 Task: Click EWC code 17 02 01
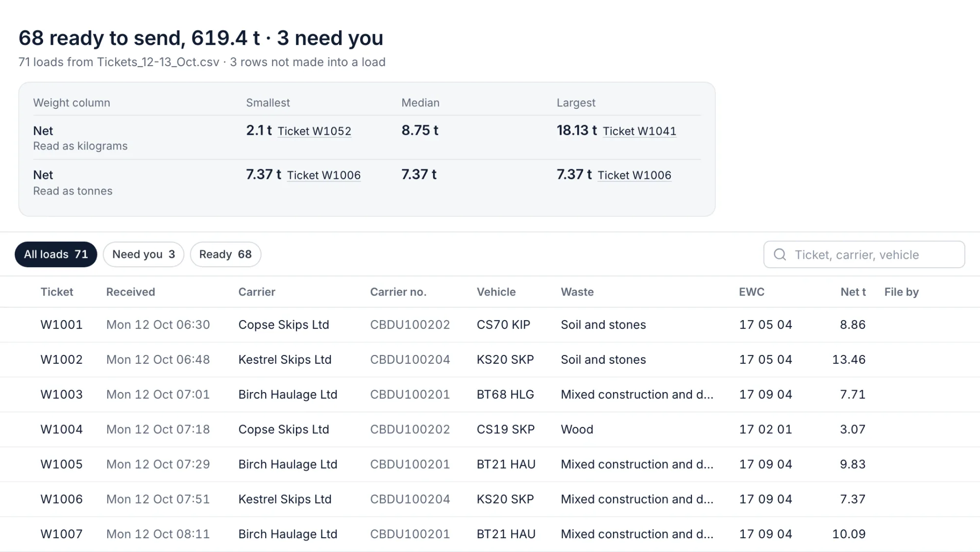(765, 429)
